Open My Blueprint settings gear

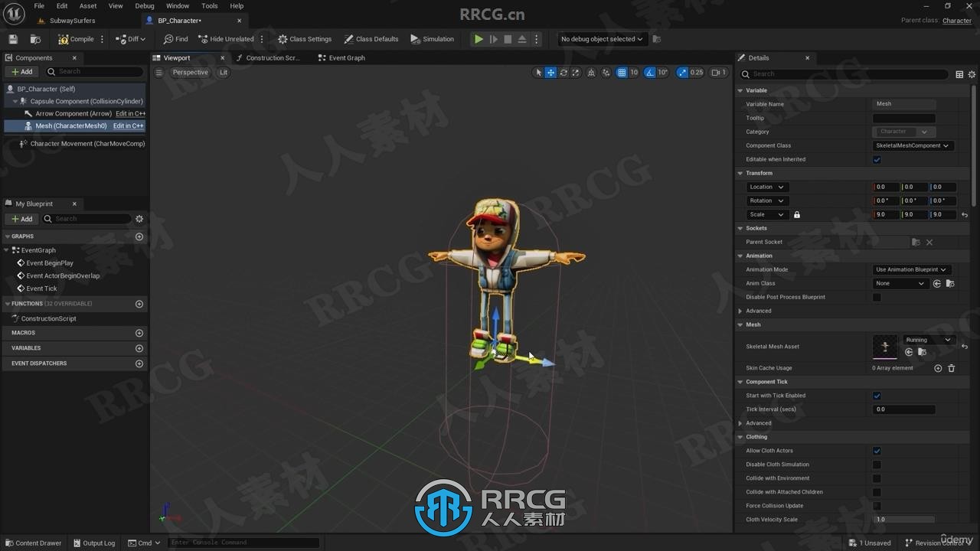(x=139, y=219)
